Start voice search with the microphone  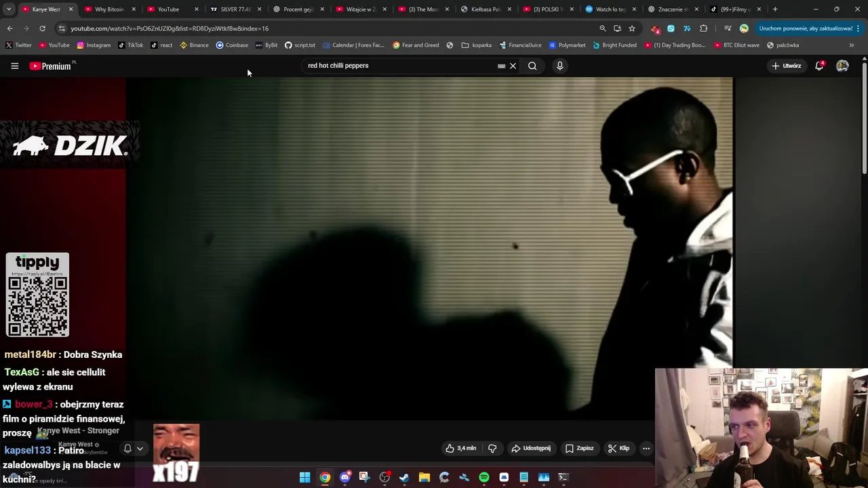click(x=559, y=66)
